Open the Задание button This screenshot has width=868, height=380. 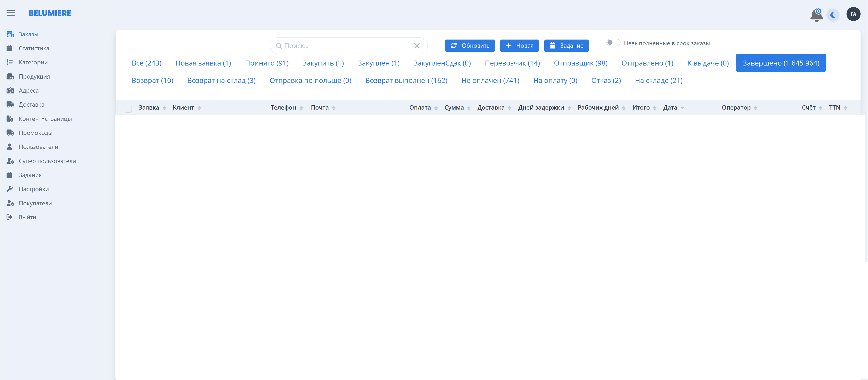coord(566,46)
